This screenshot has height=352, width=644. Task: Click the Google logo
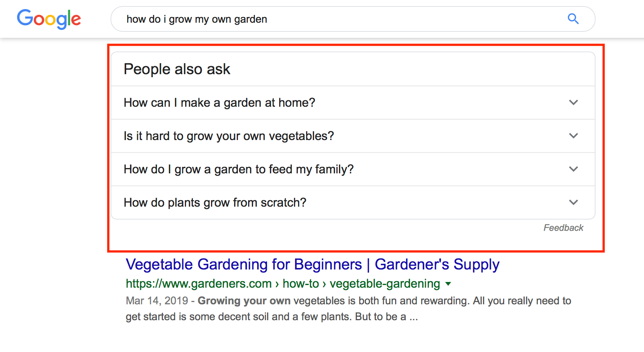pyautogui.click(x=49, y=19)
